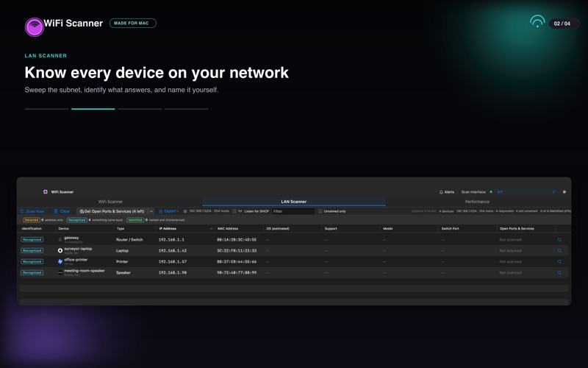Select the second highlighted progress bar

point(93,109)
